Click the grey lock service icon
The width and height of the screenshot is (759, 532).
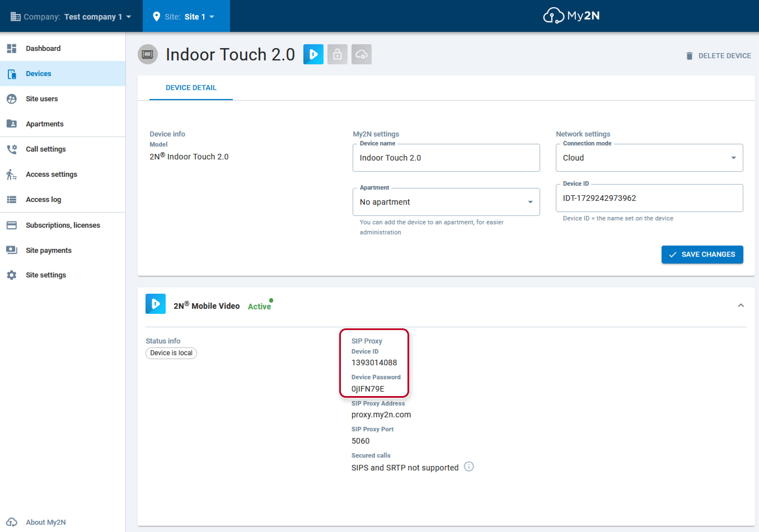338,54
